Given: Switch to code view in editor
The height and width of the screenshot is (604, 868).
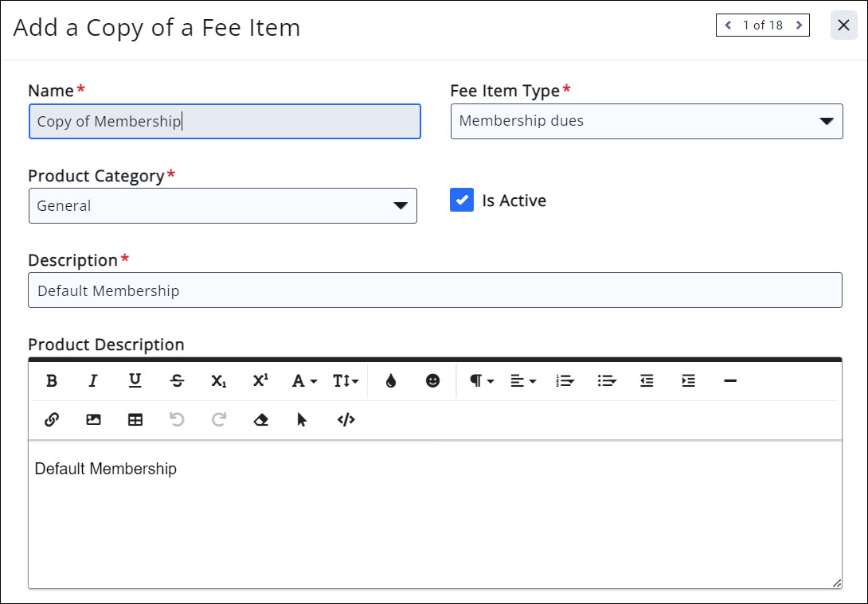Looking at the screenshot, I should 346,420.
